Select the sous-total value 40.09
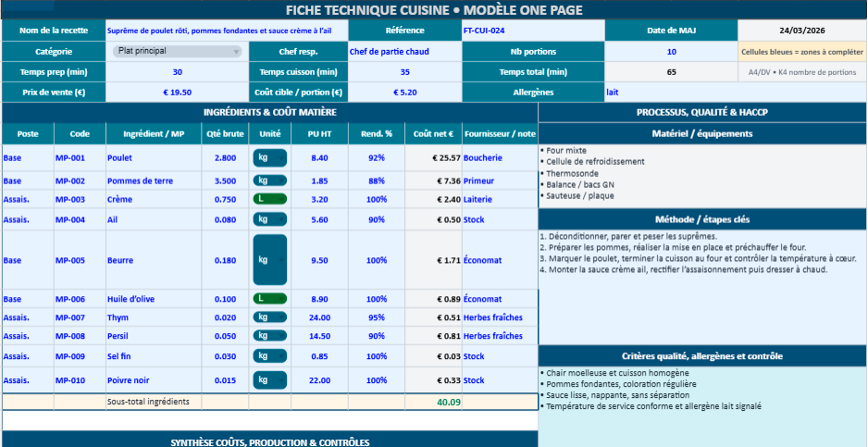868x447 pixels. click(448, 402)
